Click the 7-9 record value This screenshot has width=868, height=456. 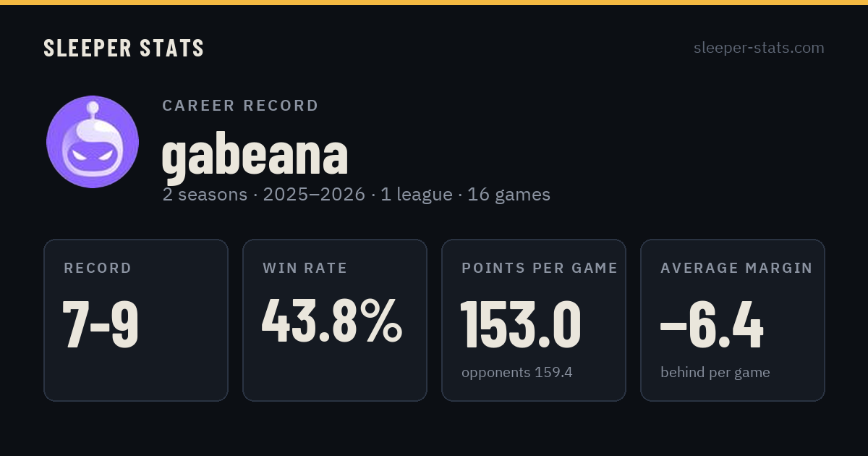click(x=101, y=324)
